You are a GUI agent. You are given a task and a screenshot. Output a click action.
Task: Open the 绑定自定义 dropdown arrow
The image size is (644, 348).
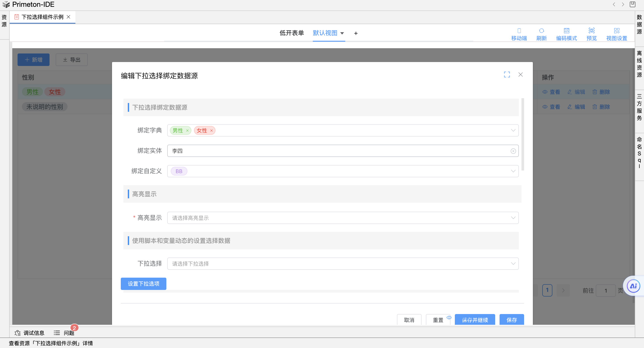click(x=513, y=171)
